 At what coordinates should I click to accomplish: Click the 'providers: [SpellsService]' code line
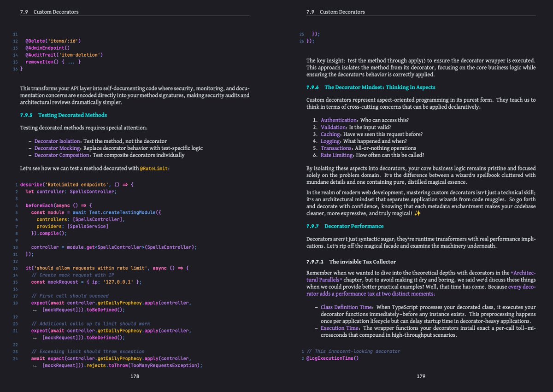[73, 227]
